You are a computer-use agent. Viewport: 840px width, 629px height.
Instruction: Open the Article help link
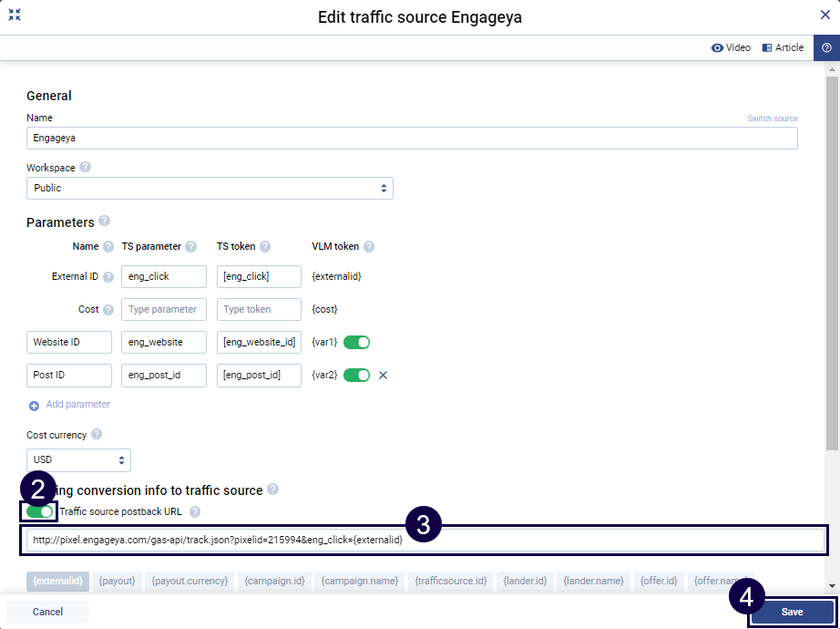783,47
